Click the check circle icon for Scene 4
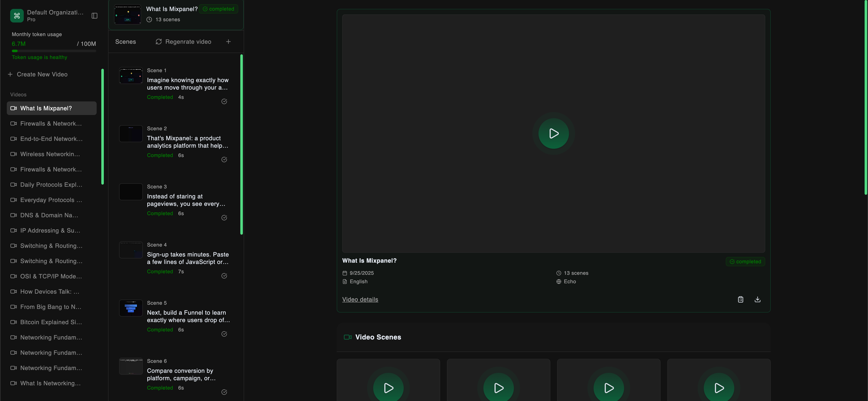 [x=224, y=276]
